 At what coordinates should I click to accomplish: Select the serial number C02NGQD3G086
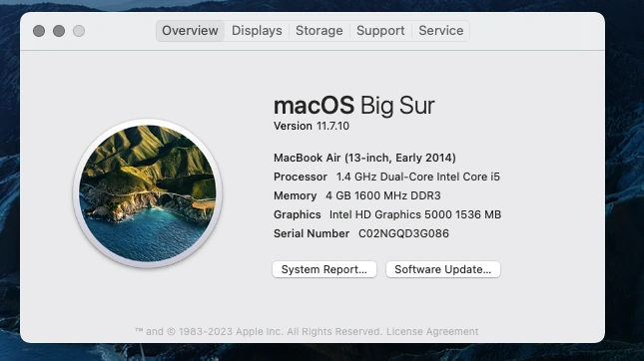coord(403,233)
